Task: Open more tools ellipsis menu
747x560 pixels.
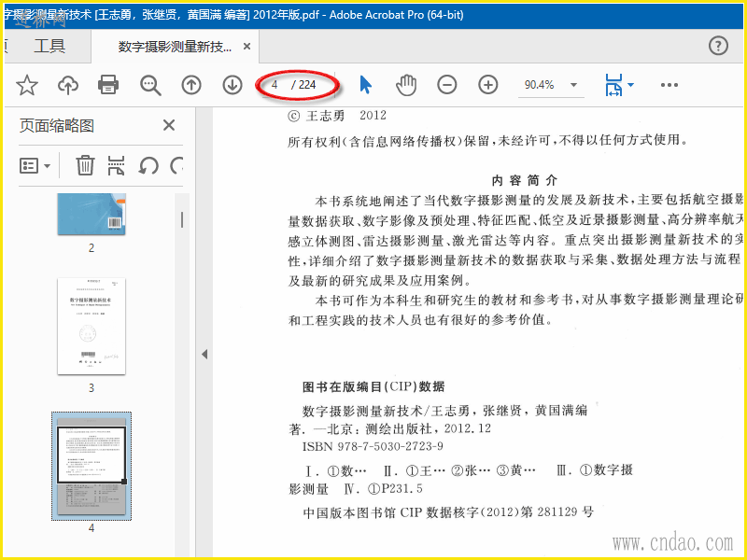Action: click(x=669, y=85)
